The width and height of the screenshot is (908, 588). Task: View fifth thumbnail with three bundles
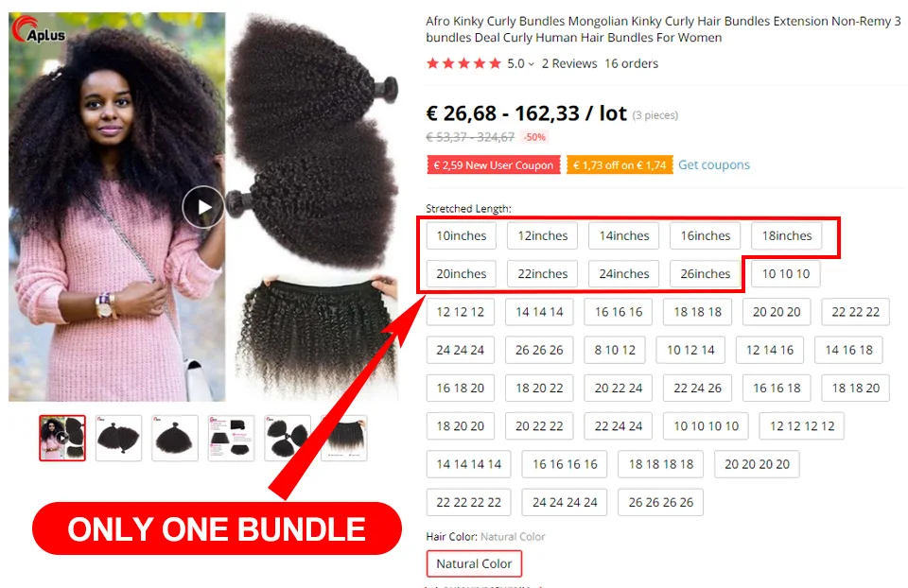(288, 438)
